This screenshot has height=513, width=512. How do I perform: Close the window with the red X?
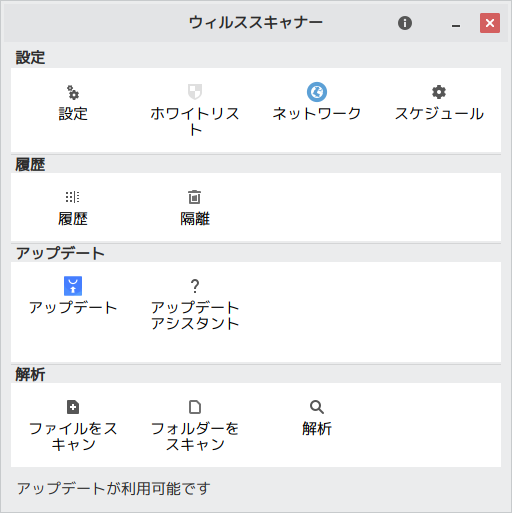(490, 23)
